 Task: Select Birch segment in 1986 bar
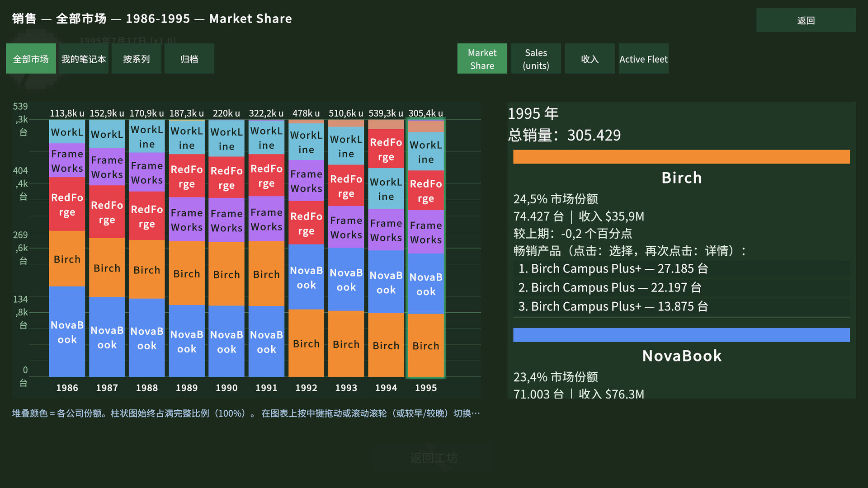click(x=67, y=258)
